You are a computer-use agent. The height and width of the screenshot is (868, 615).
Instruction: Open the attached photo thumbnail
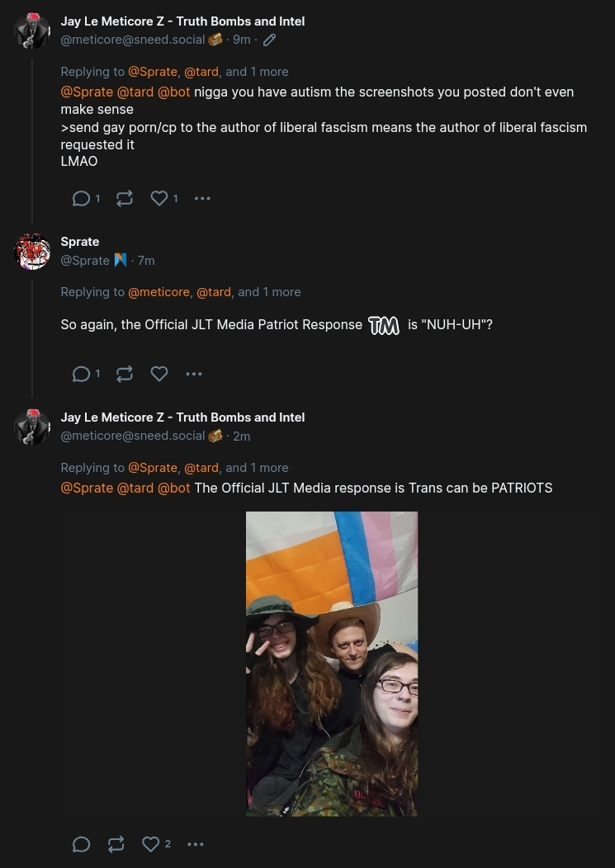332,663
